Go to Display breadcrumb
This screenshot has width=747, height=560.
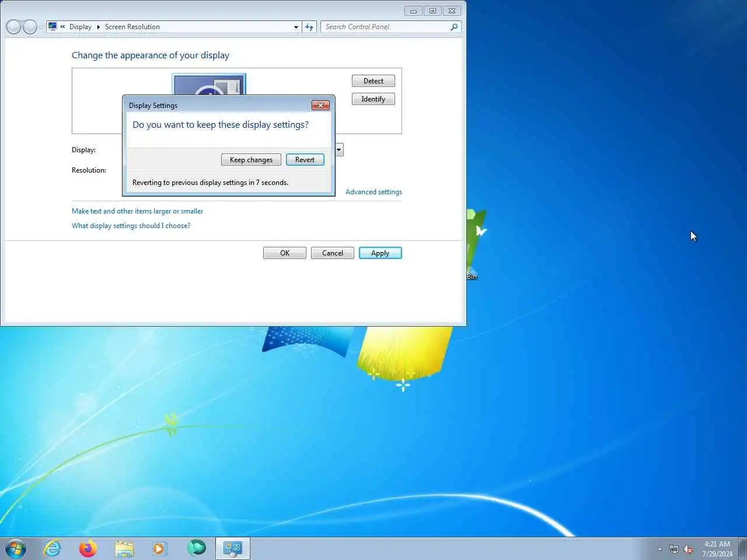click(81, 27)
